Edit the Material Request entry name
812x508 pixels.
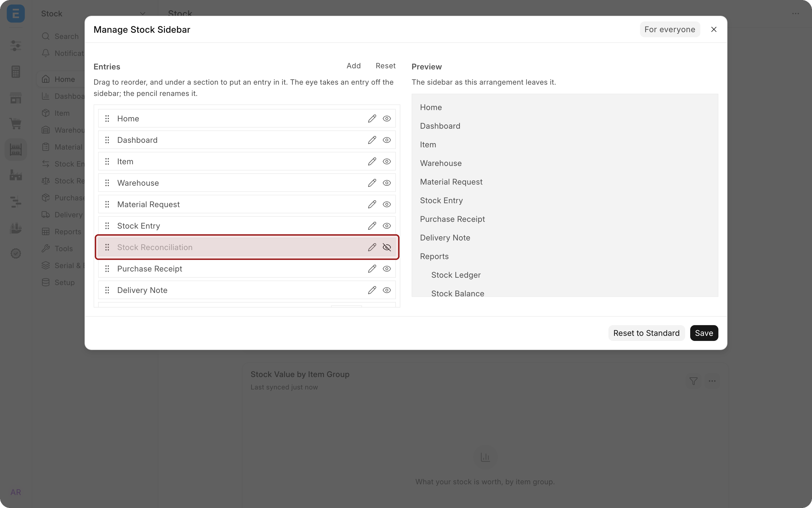tap(372, 204)
